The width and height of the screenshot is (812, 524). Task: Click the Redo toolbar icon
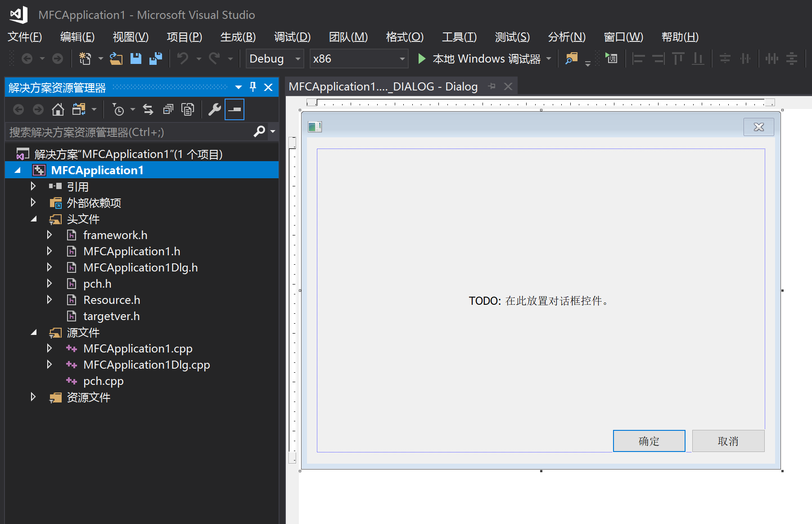214,59
